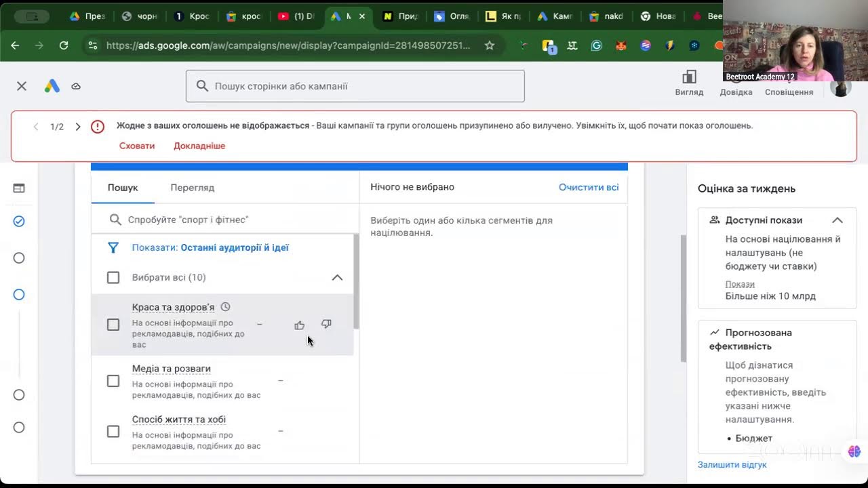The height and width of the screenshot is (488, 868).
Task: Switch to the Перегляд tab
Action: tap(193, 188)
